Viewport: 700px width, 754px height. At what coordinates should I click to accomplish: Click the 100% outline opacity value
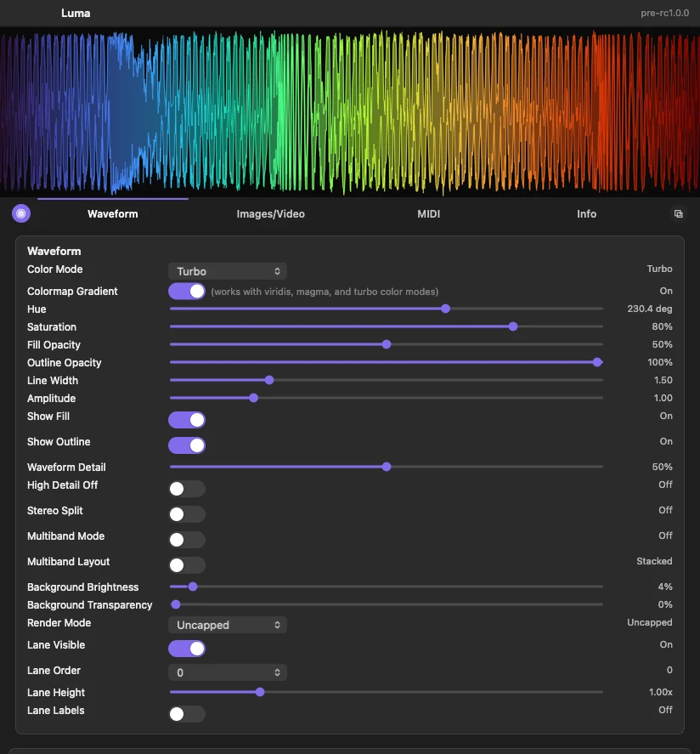coord(660,362)
